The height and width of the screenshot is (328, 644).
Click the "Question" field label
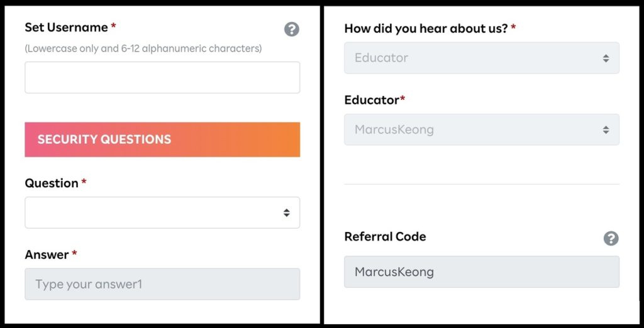coord(52,183)
